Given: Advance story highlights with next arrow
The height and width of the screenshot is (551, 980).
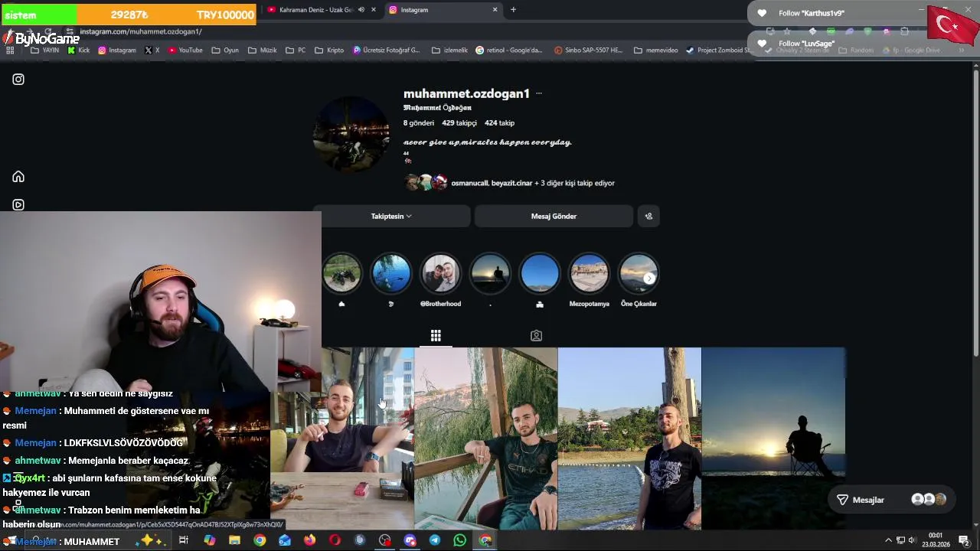Looking at the screenshot, I should pyautogui.click(x=648, y=279).
